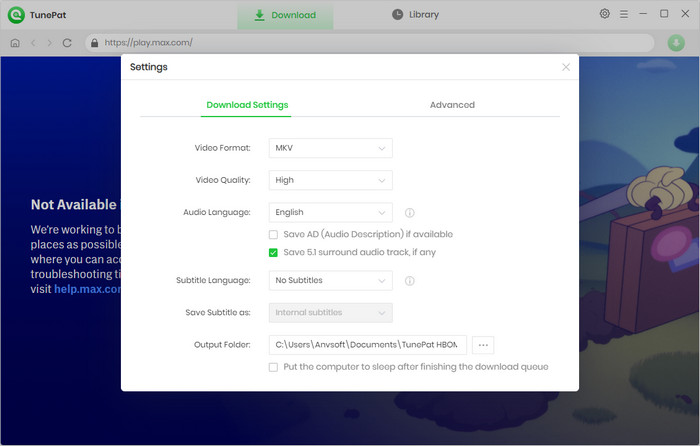
Task: Click the TunePat logo icon
Action: pos(16,15)
